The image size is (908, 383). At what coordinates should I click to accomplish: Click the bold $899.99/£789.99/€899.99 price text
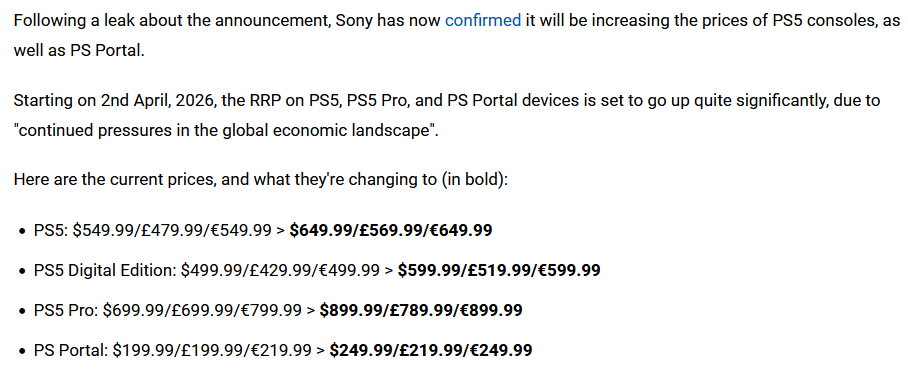point(421,311)
